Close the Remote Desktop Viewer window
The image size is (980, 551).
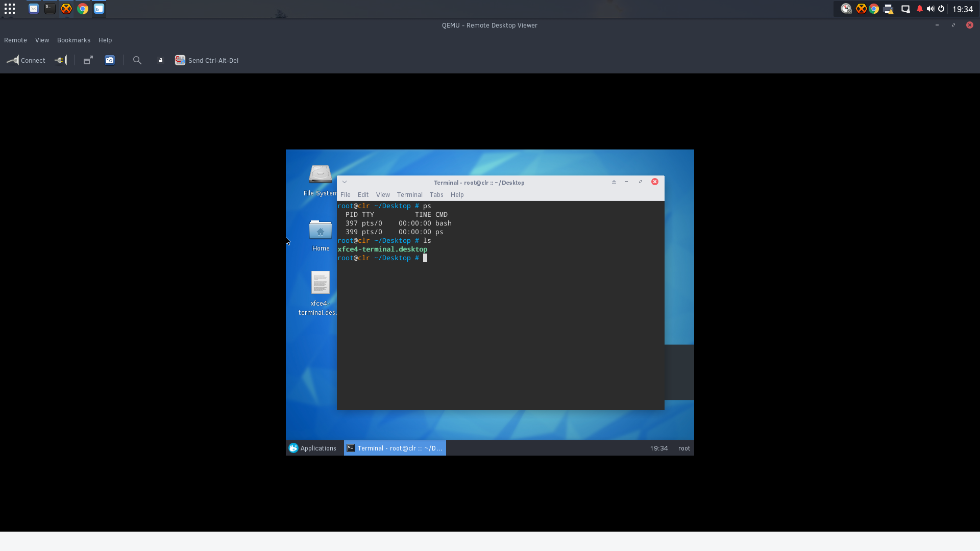[x=970, y=25]
